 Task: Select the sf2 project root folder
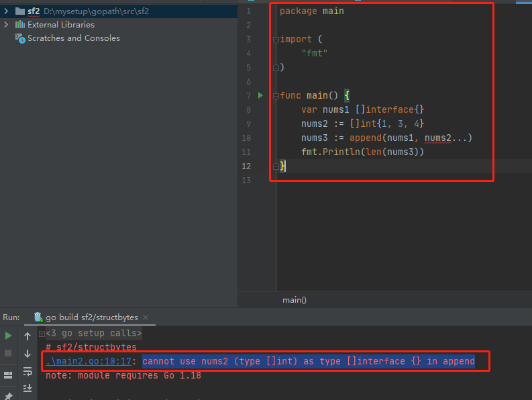[119, 11]
